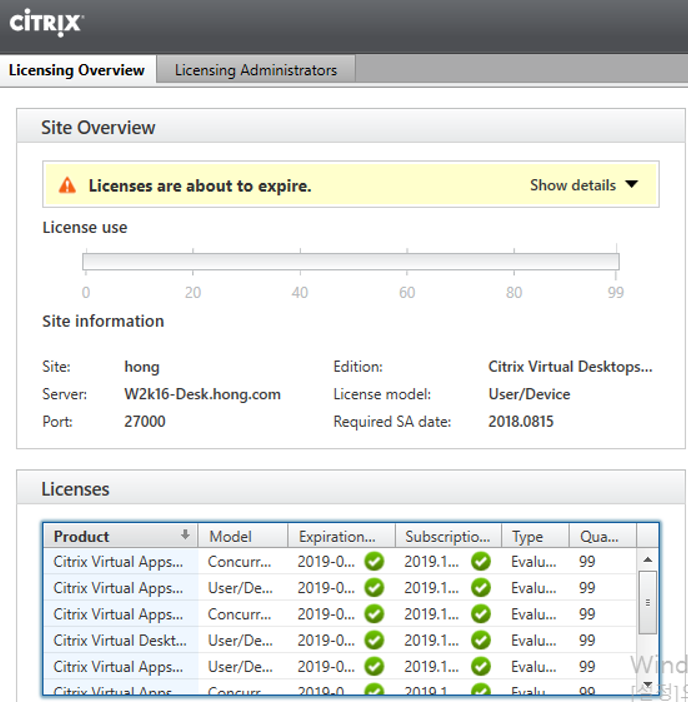
Task: Click User/De... model in second license row
Action: point(241,588)
